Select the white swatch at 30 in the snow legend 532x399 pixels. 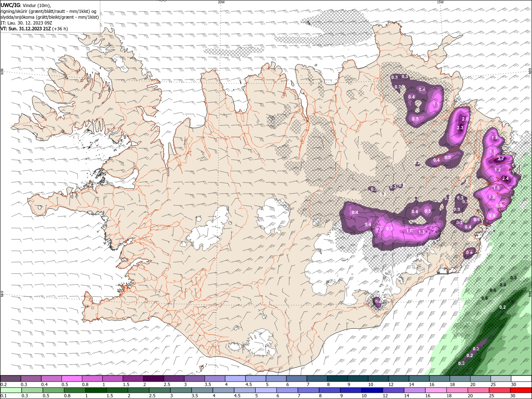tap(521, 379)
